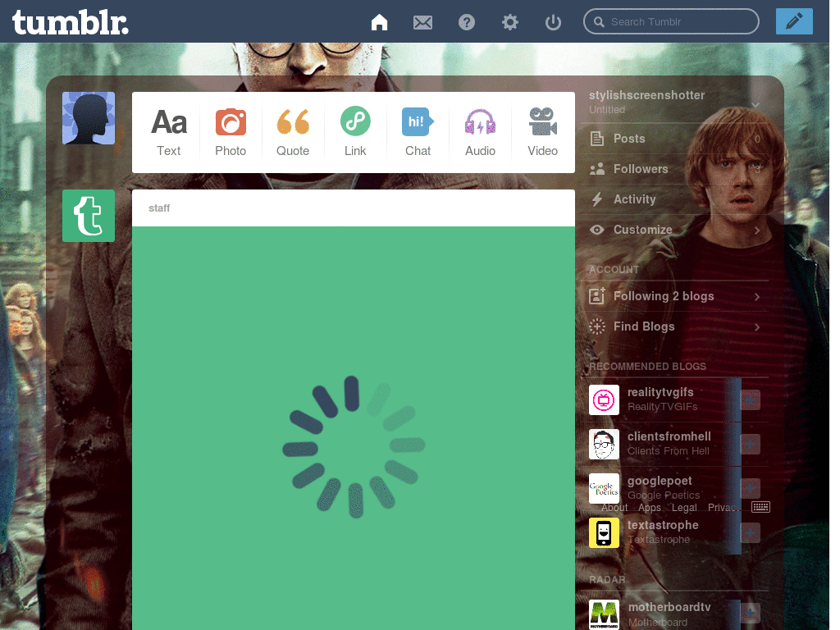Start an Audio post
The width and height of the screenshot is (840, 630).
point(480,130)
